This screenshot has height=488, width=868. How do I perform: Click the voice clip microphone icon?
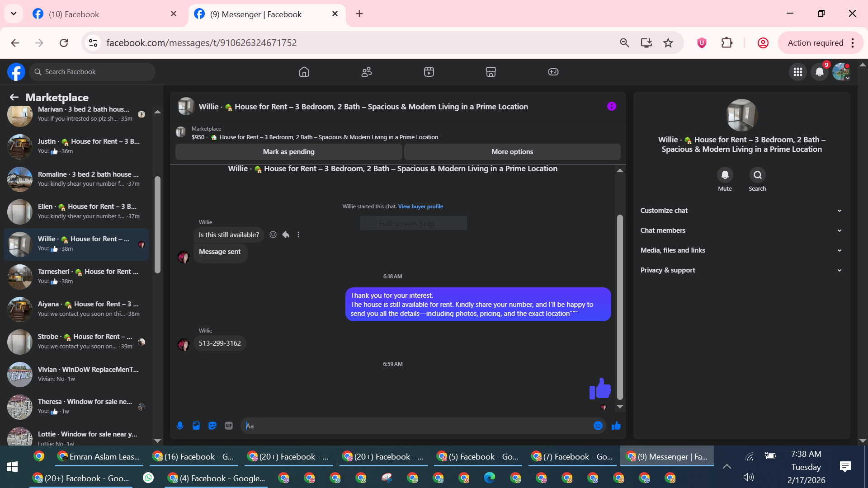(x=180, y=426)
